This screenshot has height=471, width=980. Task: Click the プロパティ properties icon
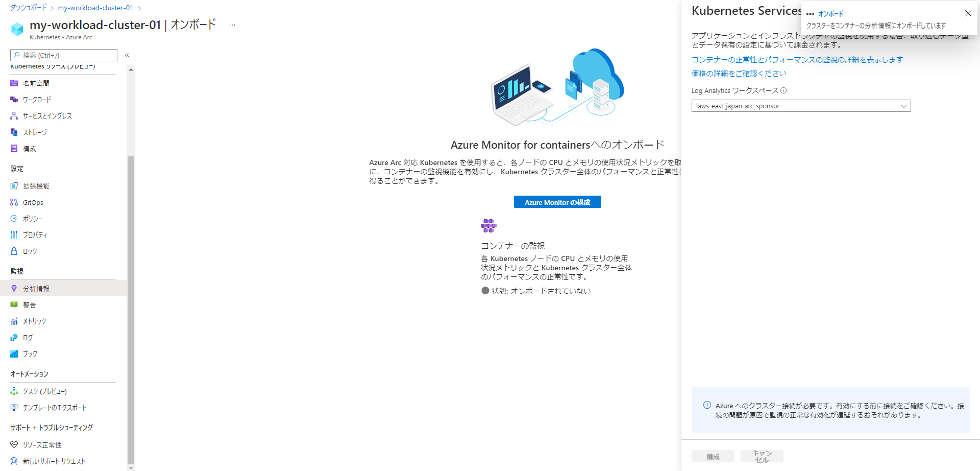tap(14, 235)
